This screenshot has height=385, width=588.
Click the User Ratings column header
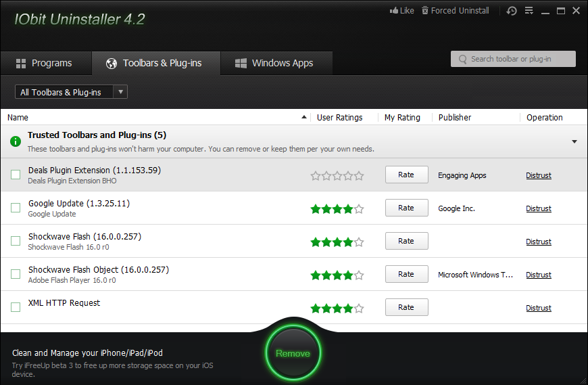[340, 118]
